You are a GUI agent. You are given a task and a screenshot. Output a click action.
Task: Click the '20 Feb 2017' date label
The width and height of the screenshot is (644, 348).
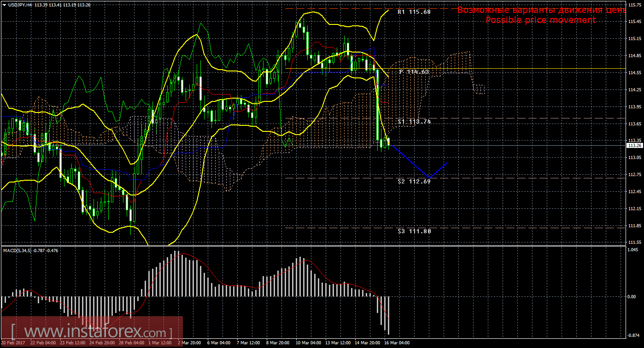tap(13, 343)
